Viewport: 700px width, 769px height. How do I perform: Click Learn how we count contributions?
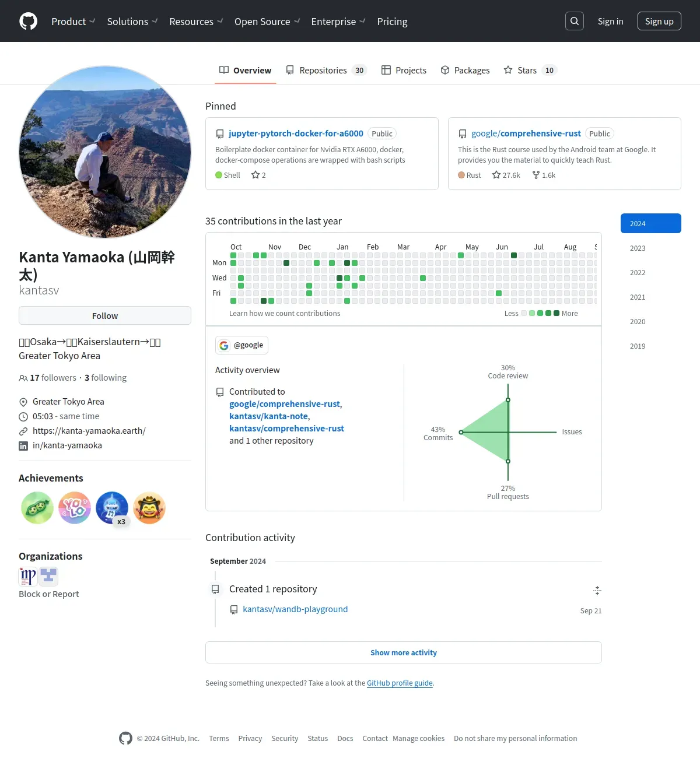tap(285, 314)
